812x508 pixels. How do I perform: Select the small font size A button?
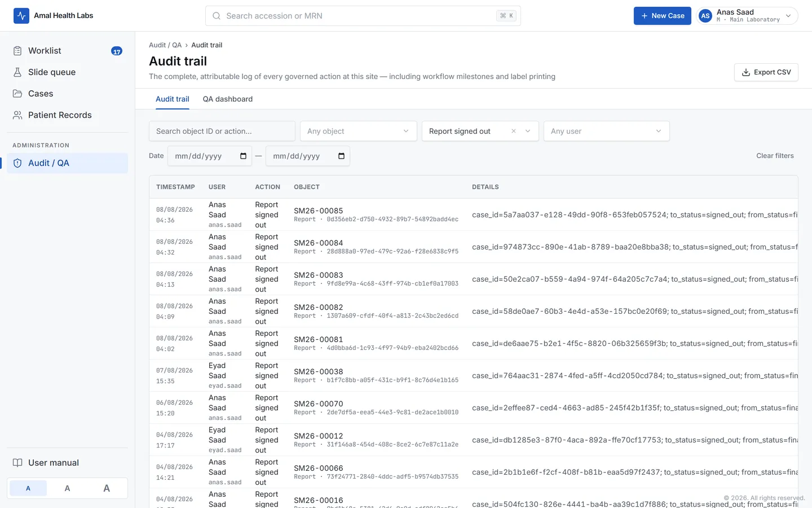[x=28, y=488]
